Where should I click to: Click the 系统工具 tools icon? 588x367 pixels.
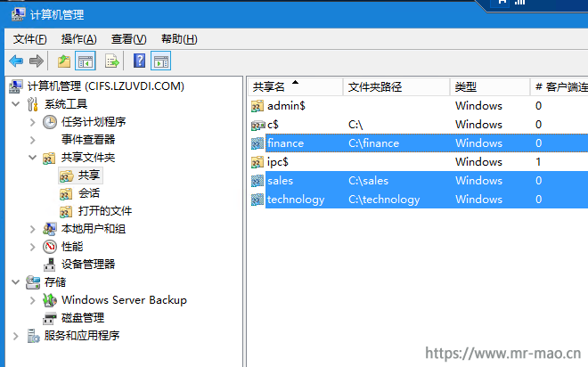click(x=33, y=104)
